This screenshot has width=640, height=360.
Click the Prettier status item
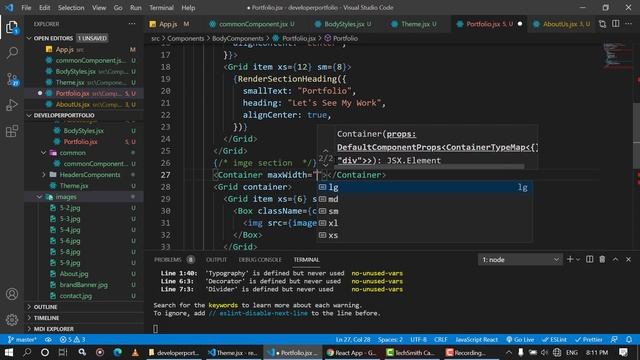(x=589, y=340)
